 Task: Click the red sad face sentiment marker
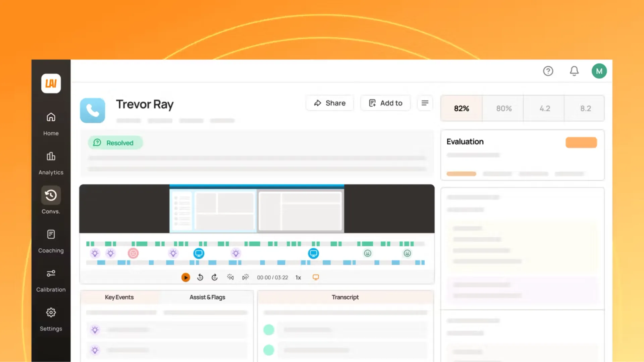click(133, 253)
